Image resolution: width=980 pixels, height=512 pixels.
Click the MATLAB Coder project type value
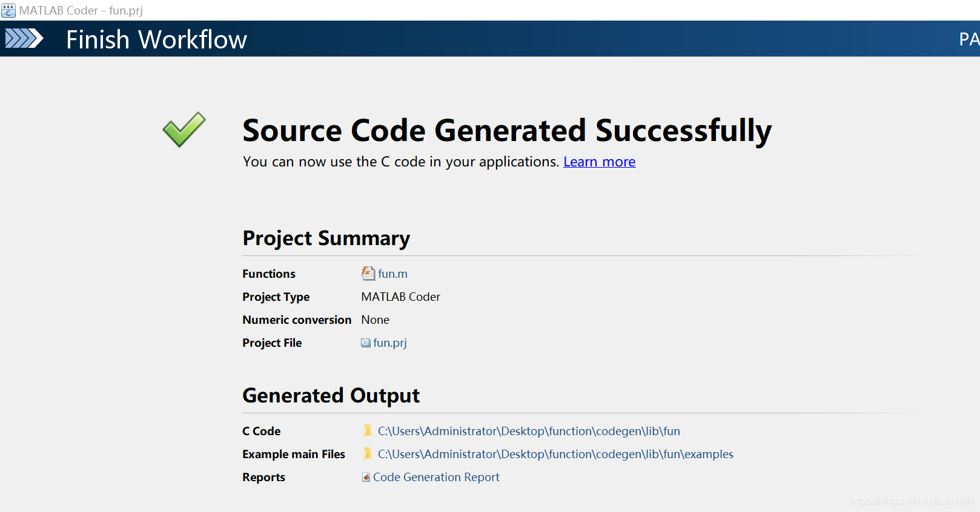point(400,297)
